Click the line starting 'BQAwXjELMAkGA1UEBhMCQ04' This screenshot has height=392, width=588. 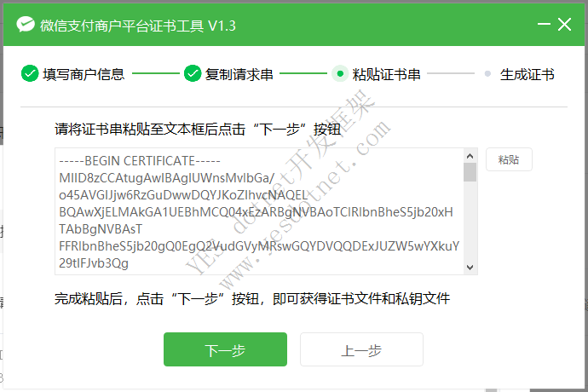(x=257, y=212)
